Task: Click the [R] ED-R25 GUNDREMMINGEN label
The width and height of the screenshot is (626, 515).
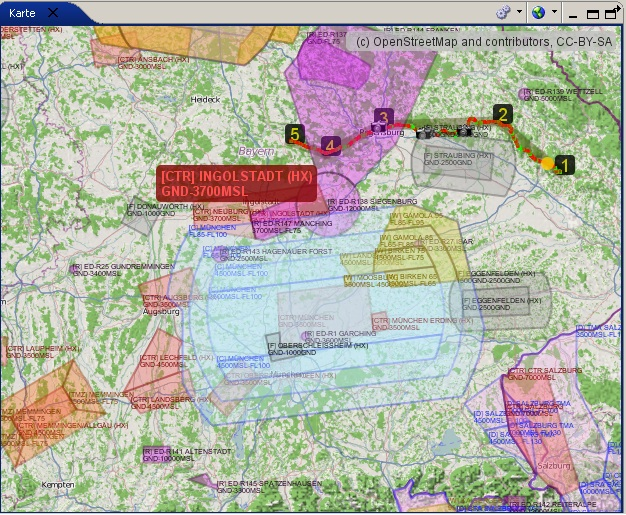Action: 123,270
